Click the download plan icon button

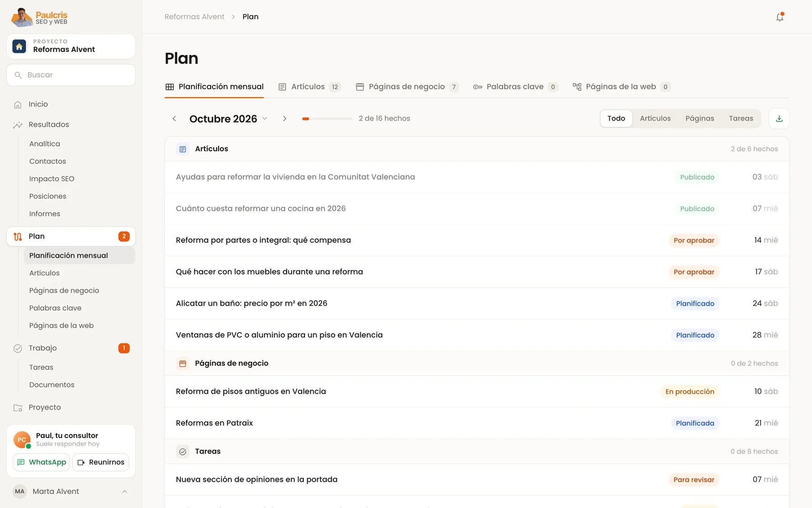[779, 118]
